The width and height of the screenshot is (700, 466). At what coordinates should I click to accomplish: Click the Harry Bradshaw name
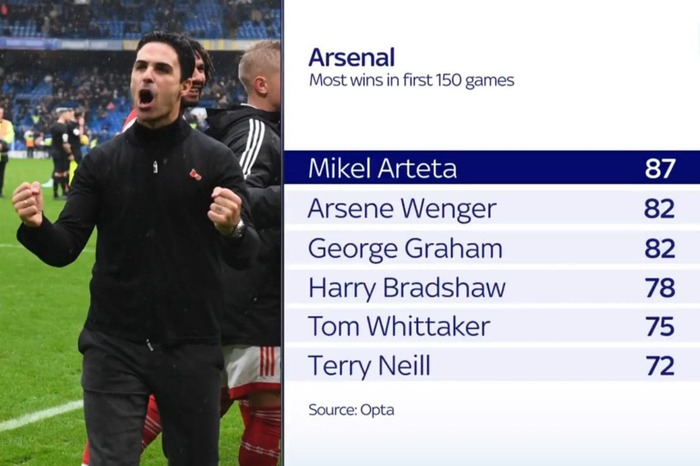tap(407, 287)
